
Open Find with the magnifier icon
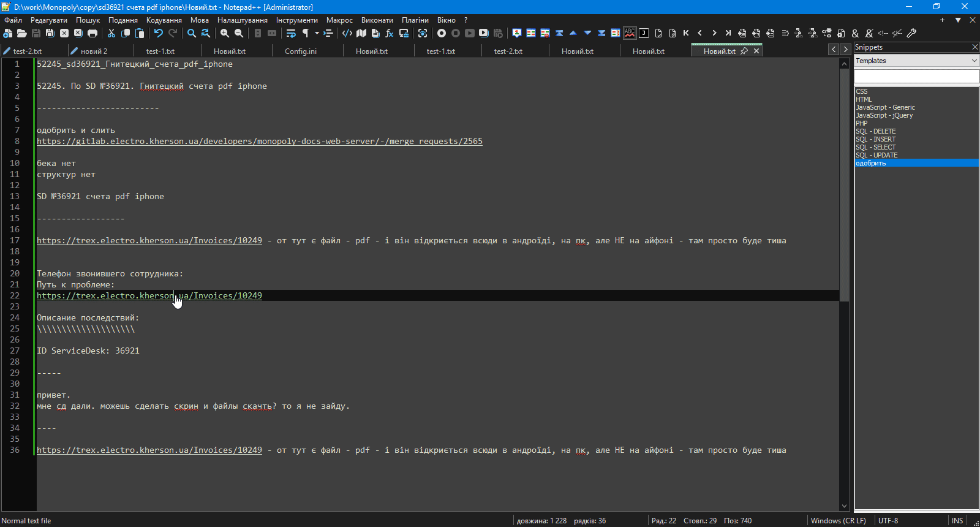click(x=192, y=33)
